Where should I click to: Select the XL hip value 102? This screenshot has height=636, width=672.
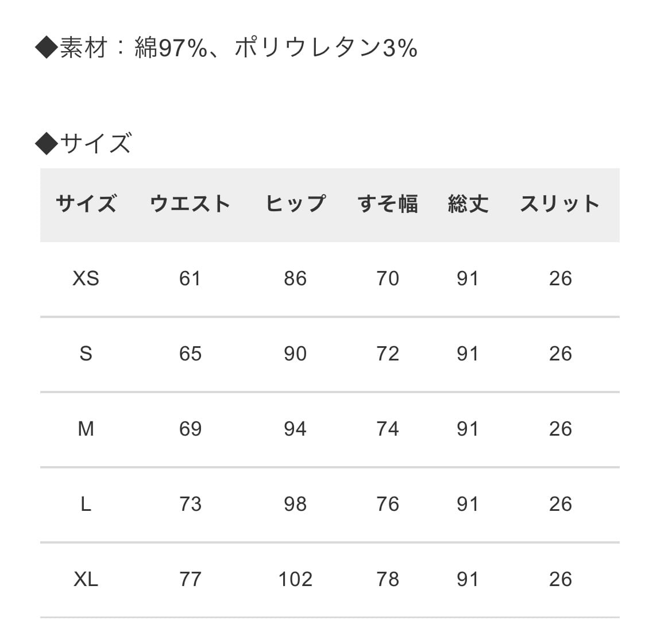295,579
